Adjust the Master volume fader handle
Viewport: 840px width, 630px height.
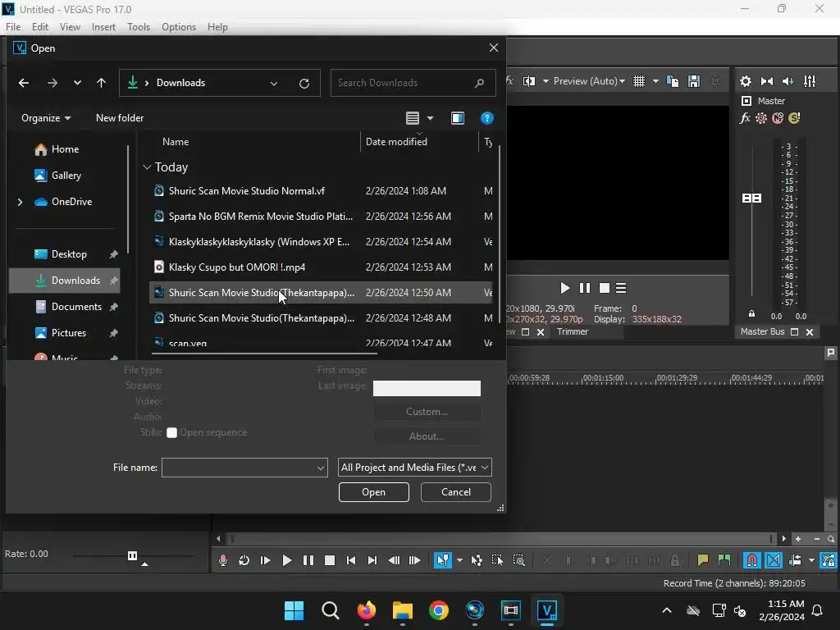(x=751, y=199)
